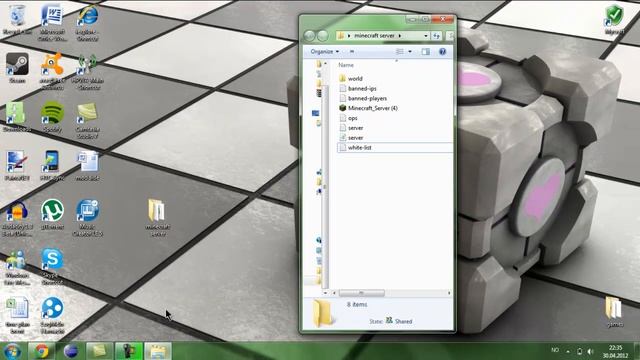Open the Windows Start button

pyautogui.click(x=12, y=351)
